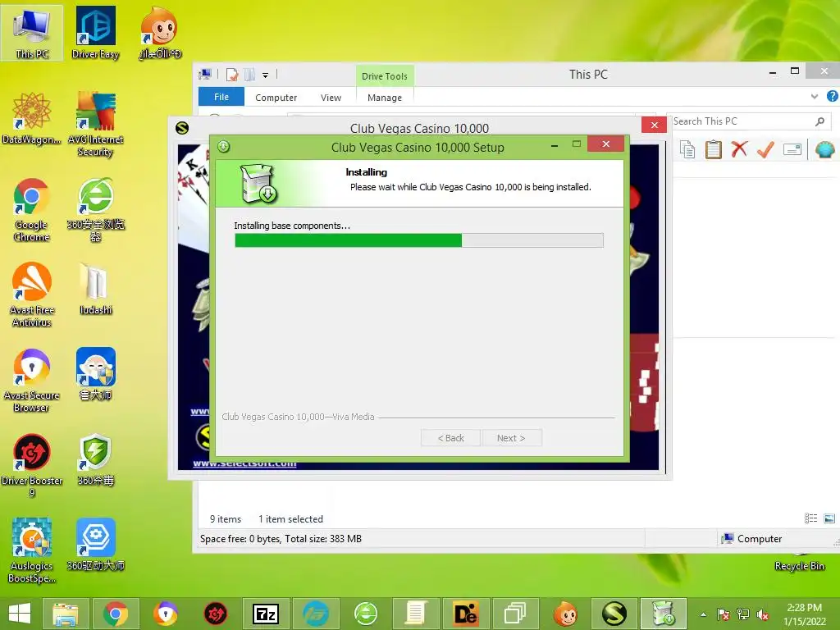Click the Rename icon in This PC toolbar
Screen dimensions: 840x630
(792, 149)
